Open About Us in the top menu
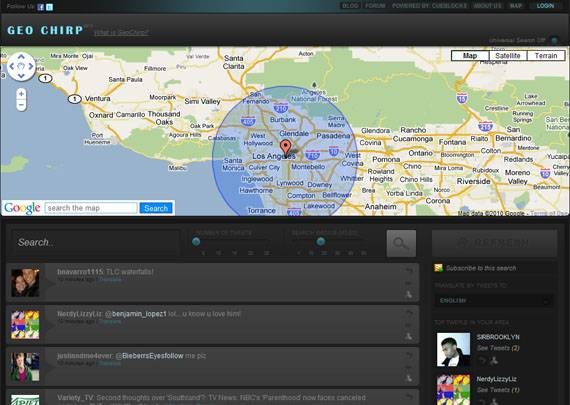 tap(487, 6)
